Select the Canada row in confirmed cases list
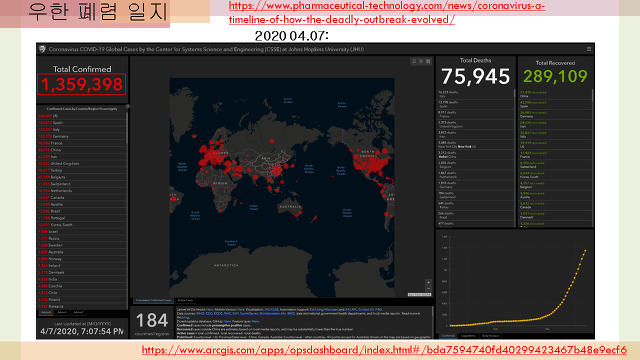The width and height of the screenshot is (640, 360). tap(82, 198)
